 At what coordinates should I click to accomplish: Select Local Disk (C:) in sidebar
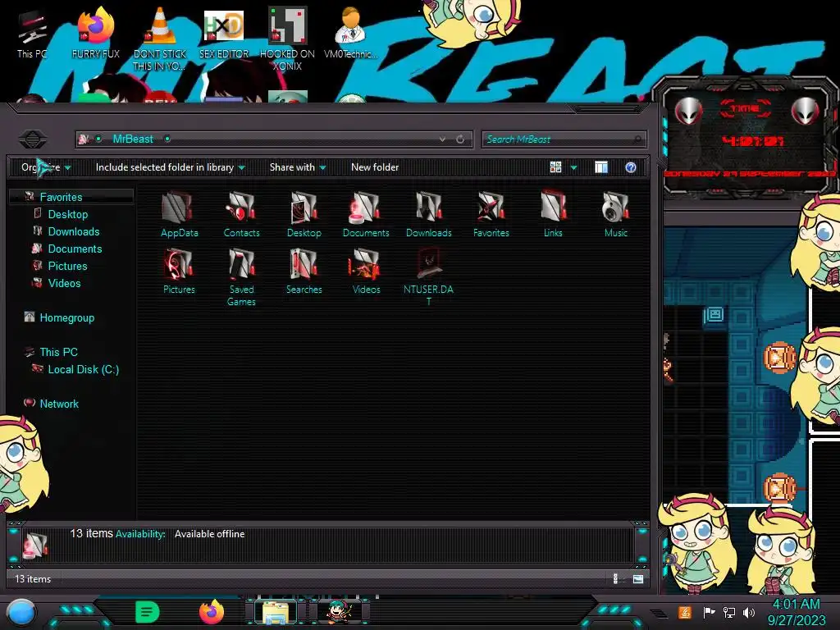(83, 369)
